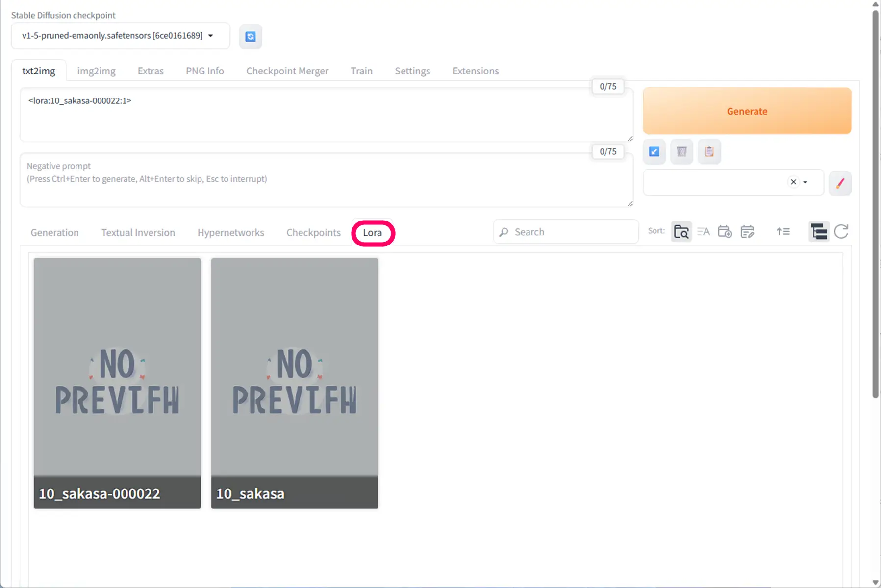Sort Loras by date modified icon
The height and width of the screenshot is (588, 881).
click(x=747, y=231)
